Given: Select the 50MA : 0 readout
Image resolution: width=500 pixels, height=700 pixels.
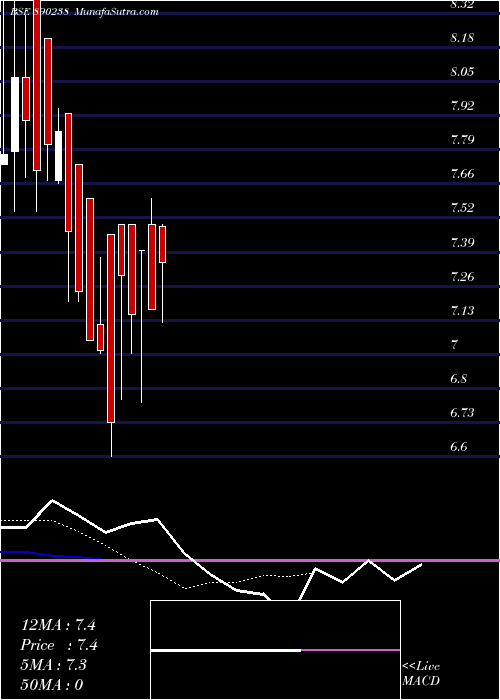Looking at the screenshot, I should [x=52, y=685].
